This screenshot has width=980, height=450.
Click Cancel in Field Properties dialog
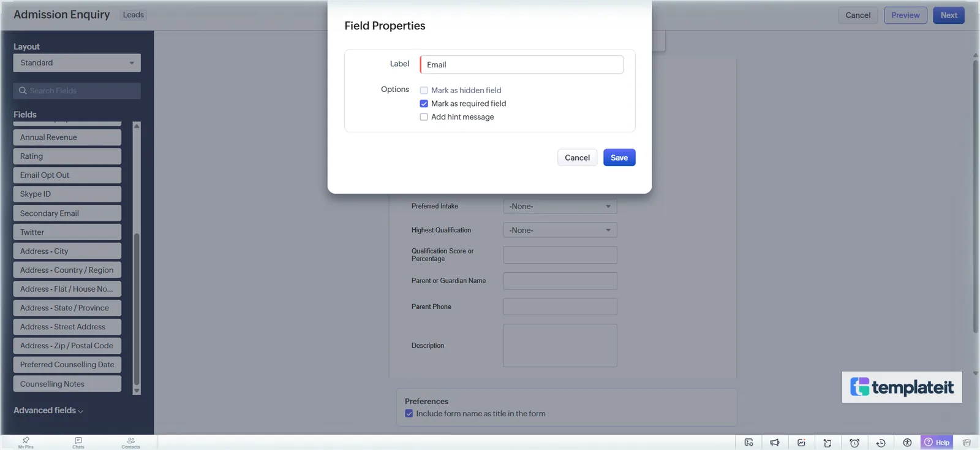[577, 158]
